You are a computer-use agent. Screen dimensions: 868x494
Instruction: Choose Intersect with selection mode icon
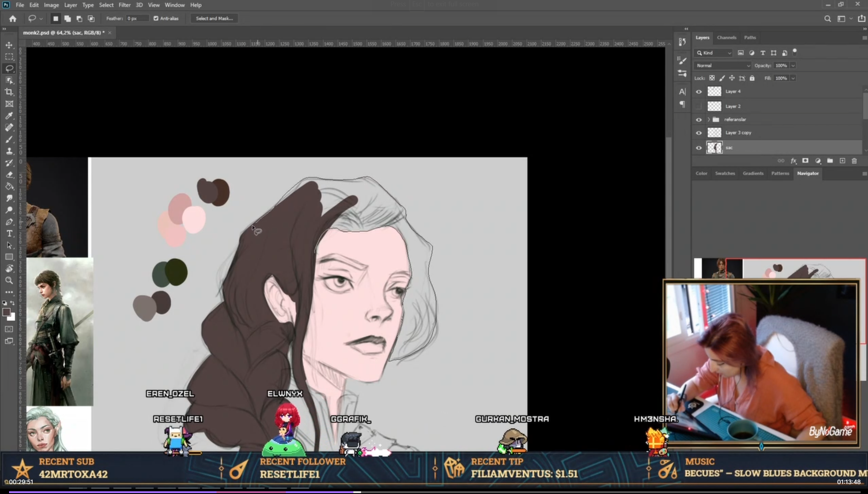[x=91, y=19]
